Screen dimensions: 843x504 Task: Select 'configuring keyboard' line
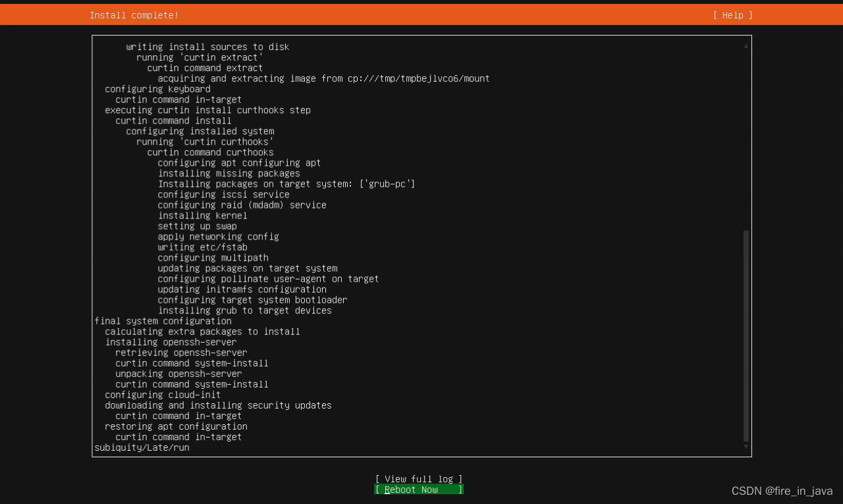pos(158,89)
